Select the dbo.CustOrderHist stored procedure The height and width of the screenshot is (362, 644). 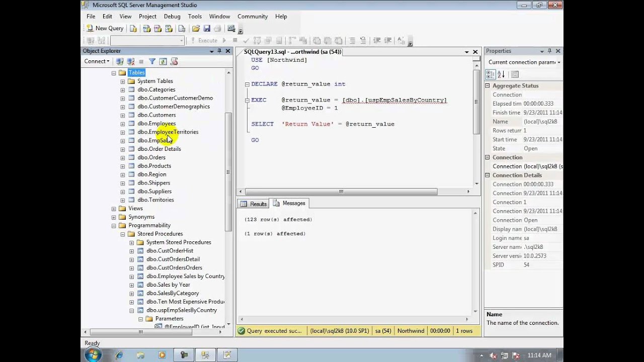pyautogui.click(x=170, y=251)
